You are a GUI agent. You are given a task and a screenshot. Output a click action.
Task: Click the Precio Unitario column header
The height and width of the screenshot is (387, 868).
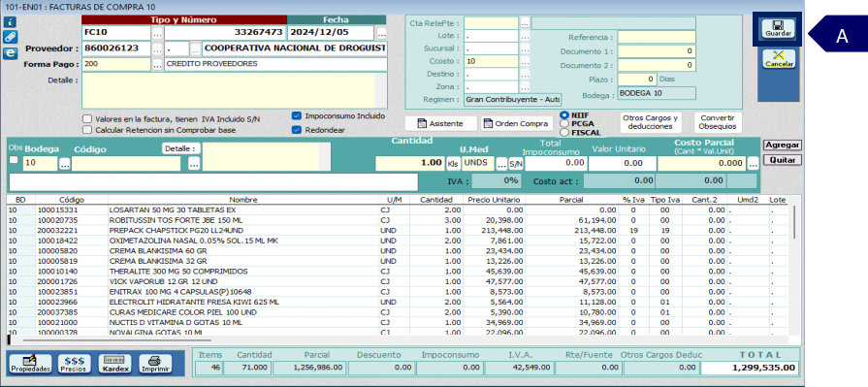pos(494,200)
